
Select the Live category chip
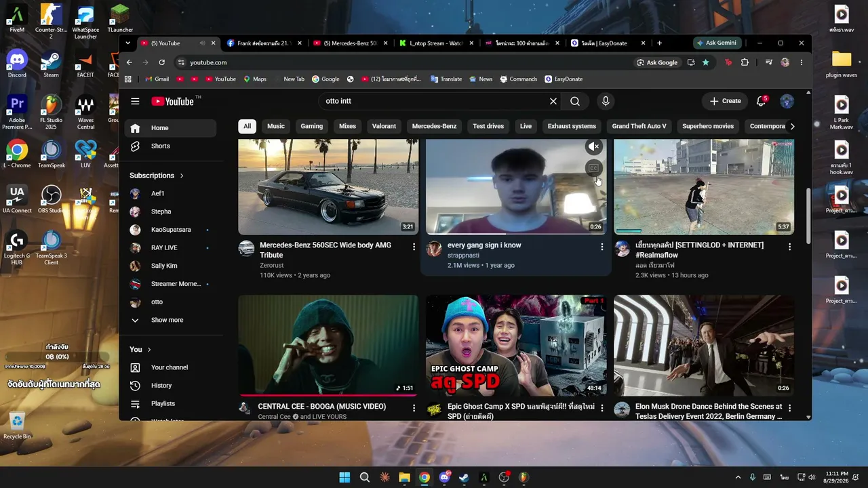[526, 126]
